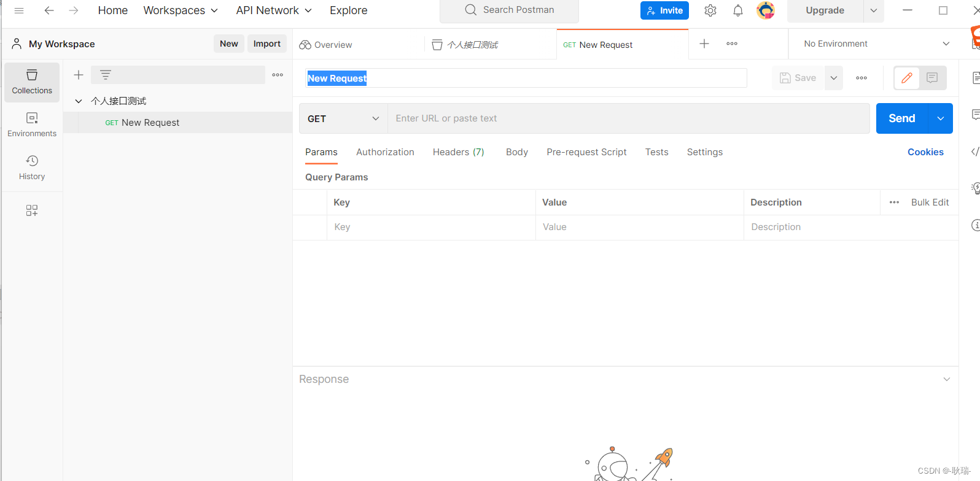Open the user avatar profile
Image resolution: width=980 pixels, height=481 pixels.
(x=766, y=10)
